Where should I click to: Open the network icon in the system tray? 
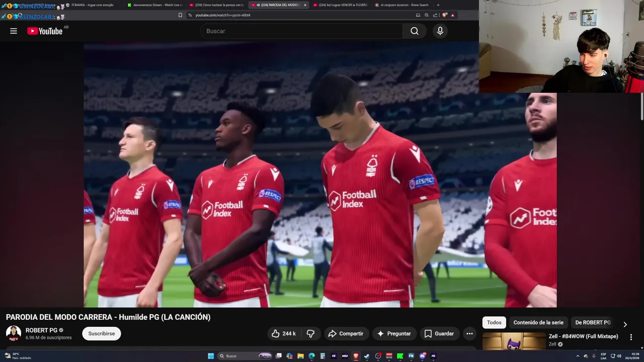[613, 356]
